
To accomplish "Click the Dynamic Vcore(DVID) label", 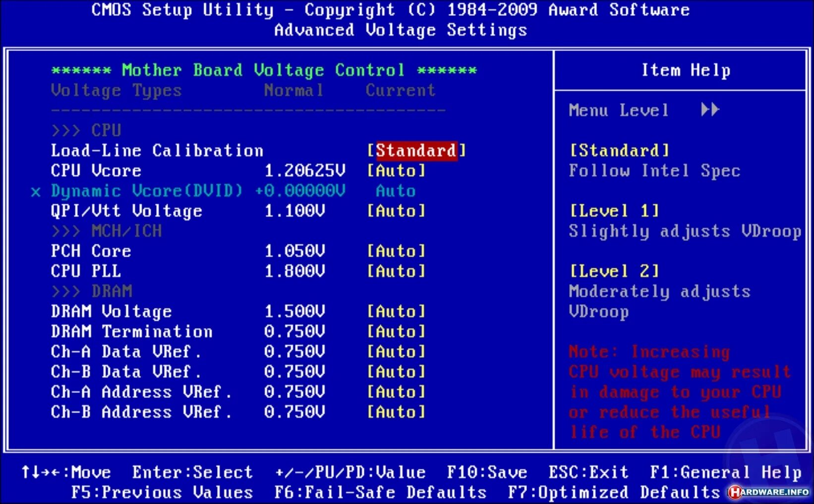I will [147, 191].
